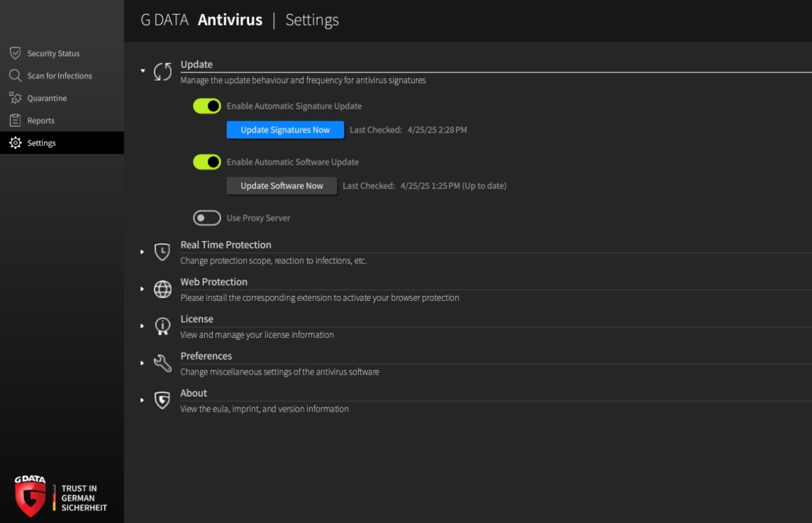
Task: Open the Reports page
Action: point(62,120)
